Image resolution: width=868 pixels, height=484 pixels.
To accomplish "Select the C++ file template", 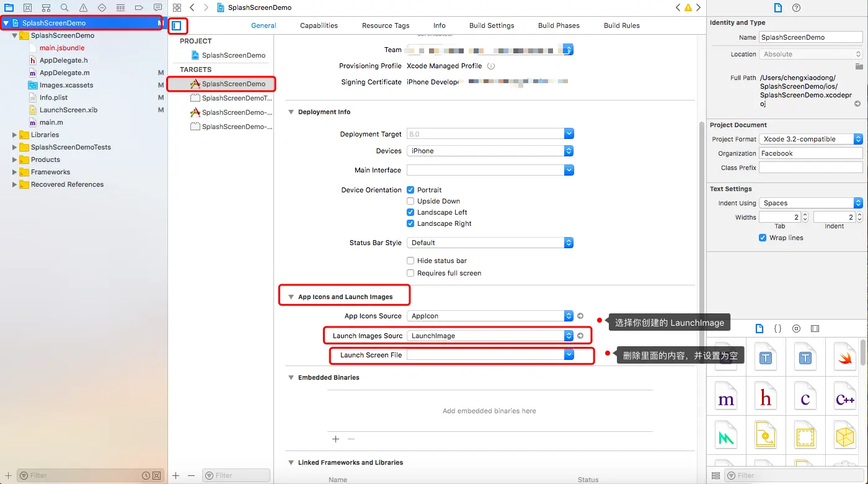I will coord(844,395).
